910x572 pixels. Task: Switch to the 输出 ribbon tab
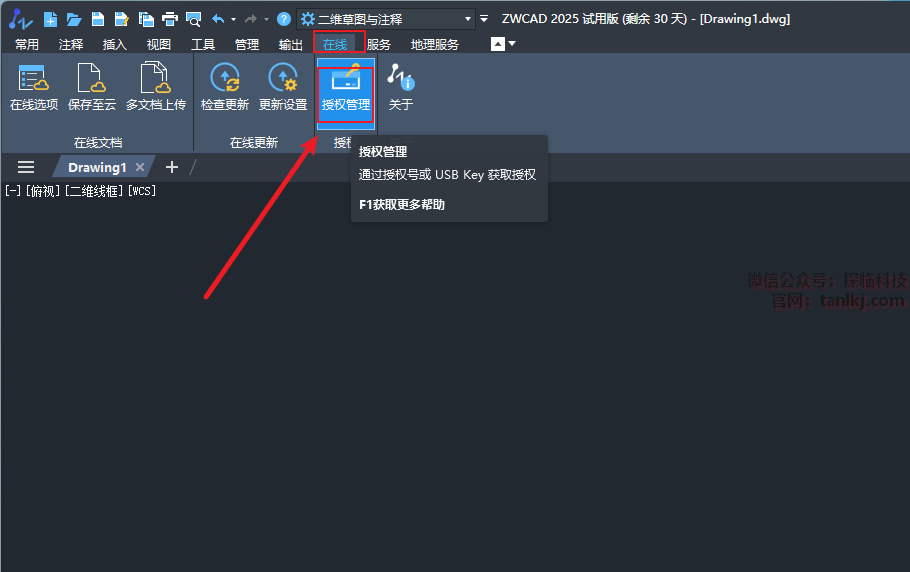(x=291, y=45)
